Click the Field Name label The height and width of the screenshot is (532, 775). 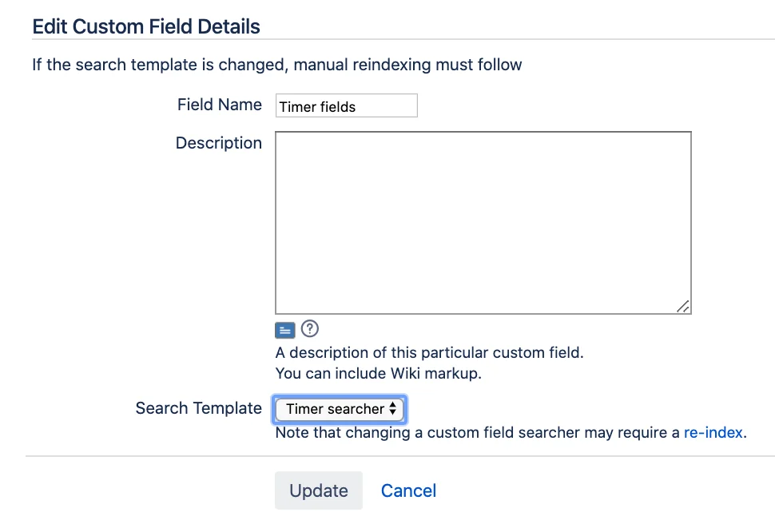(220, 105)
